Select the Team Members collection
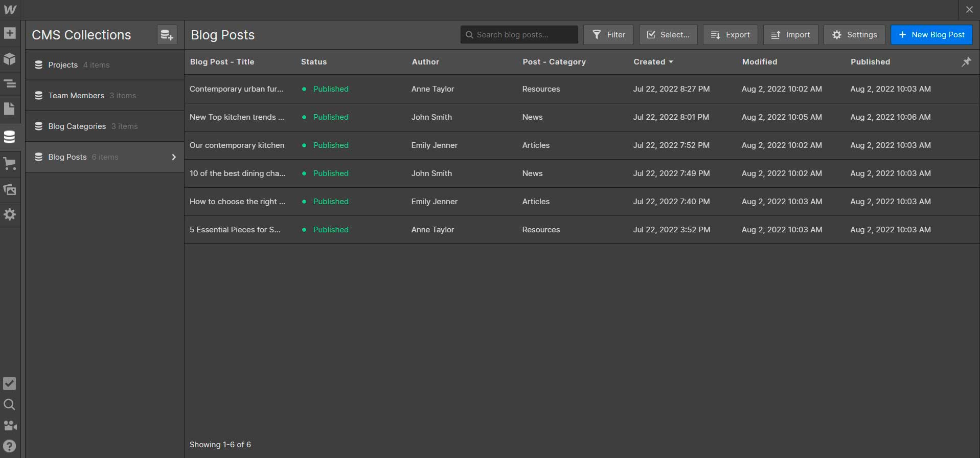 tap(76, 96)
